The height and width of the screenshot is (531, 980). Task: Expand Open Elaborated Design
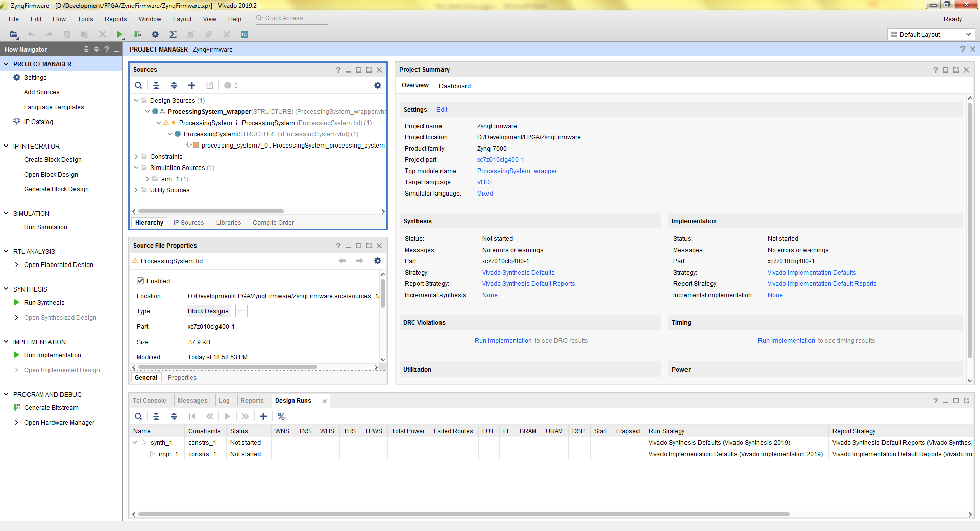pyautogui.click(x=17, y=264)
